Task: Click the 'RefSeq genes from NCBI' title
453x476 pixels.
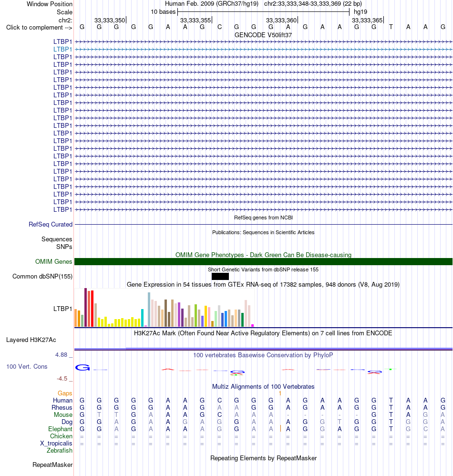Action: [x=263, y=217]
